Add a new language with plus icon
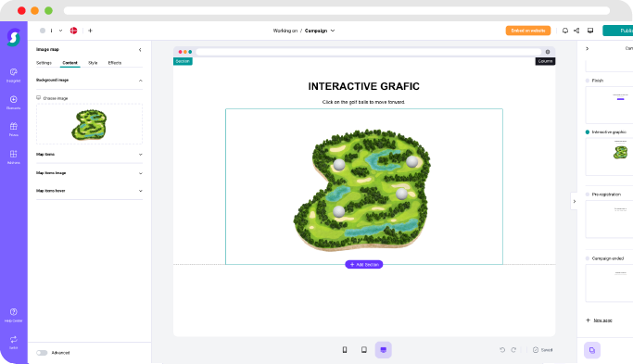The width and height of the screenshot is (633, 364). [90, 31]
